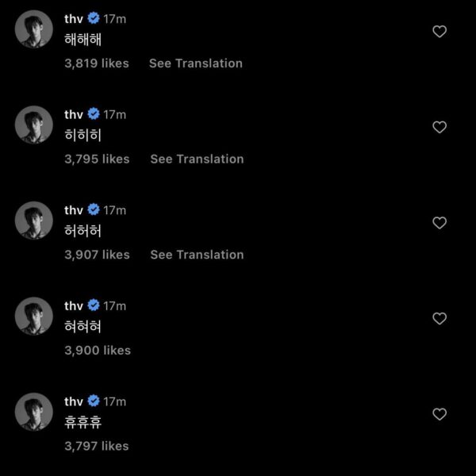Like the "허허허" comment
Screen dimensions: 476x476
click(x=440, y=223)
